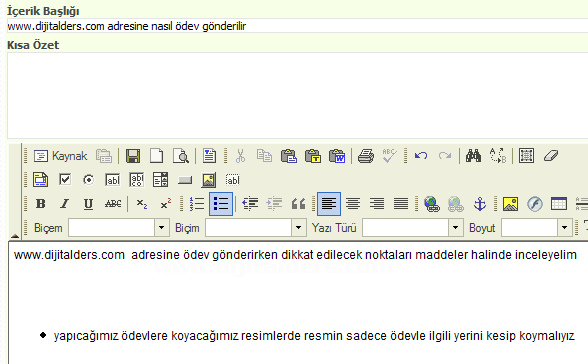Insert a radio button form field
The width and height of the screenshot is (588, 364).
(88, 180)
